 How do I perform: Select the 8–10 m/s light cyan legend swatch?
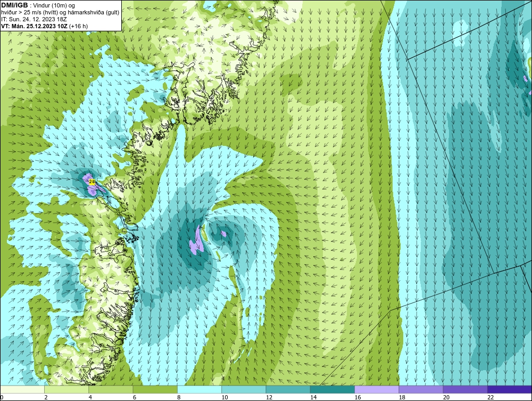coord(199,389)
